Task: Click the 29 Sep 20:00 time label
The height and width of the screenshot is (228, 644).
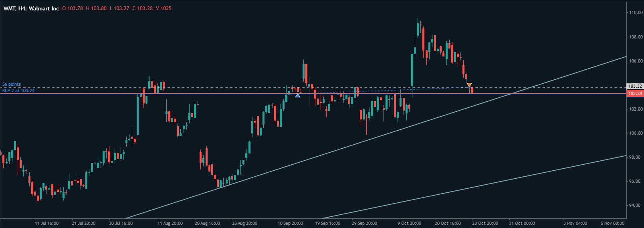Action: (364, 223)
